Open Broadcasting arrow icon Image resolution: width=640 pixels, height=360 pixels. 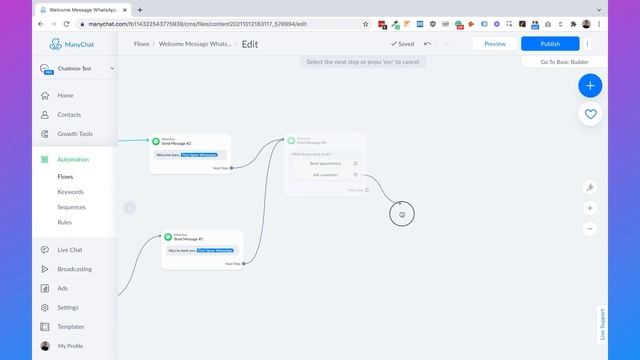click(x=45, y=269)
